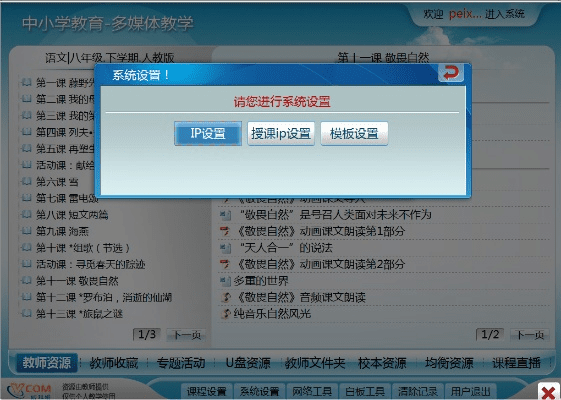Image resolution: width=561 pixels, height=400 pixels.
Task: Open 多重的世界 resource
Action: click(x=261, y=281)
